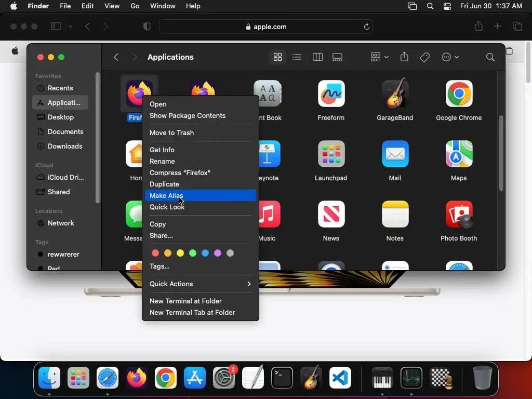Select the Mail app icon
The image size is (532, 399).
395,154
